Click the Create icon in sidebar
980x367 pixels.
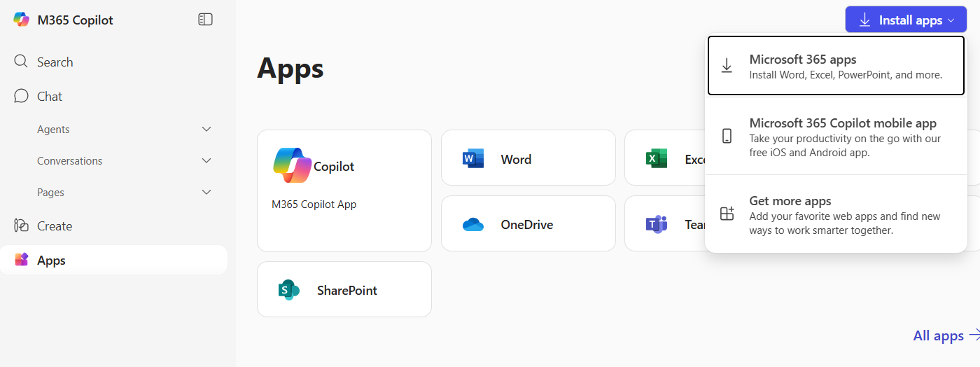coord(21,226)
